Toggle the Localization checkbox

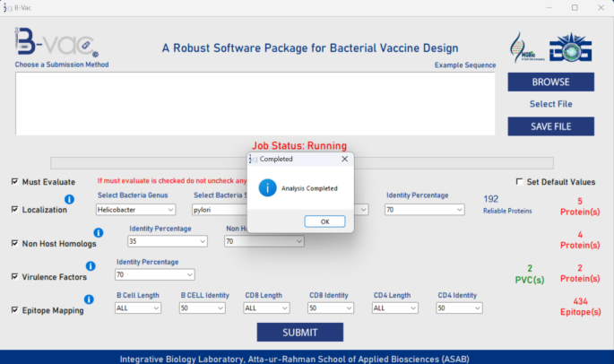(15, 209)
